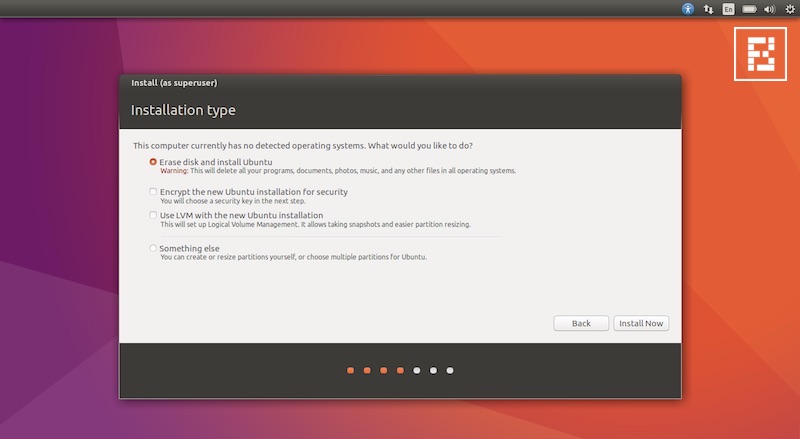Click the first white progress dot

[x=417, y=370]
